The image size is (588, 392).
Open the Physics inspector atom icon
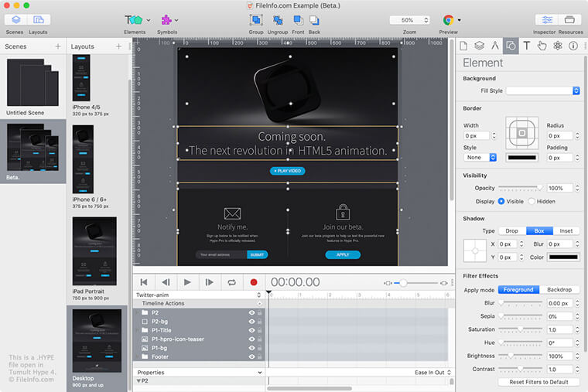point(558,46)
